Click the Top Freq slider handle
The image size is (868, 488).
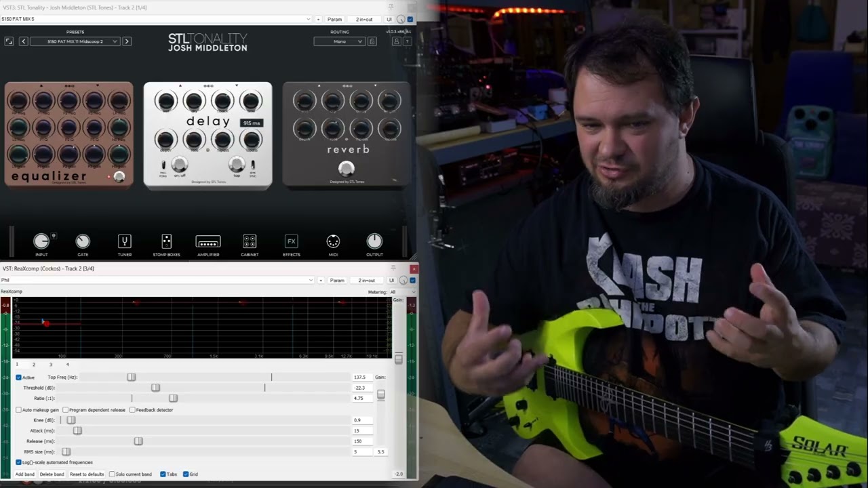tap(131, 377)
